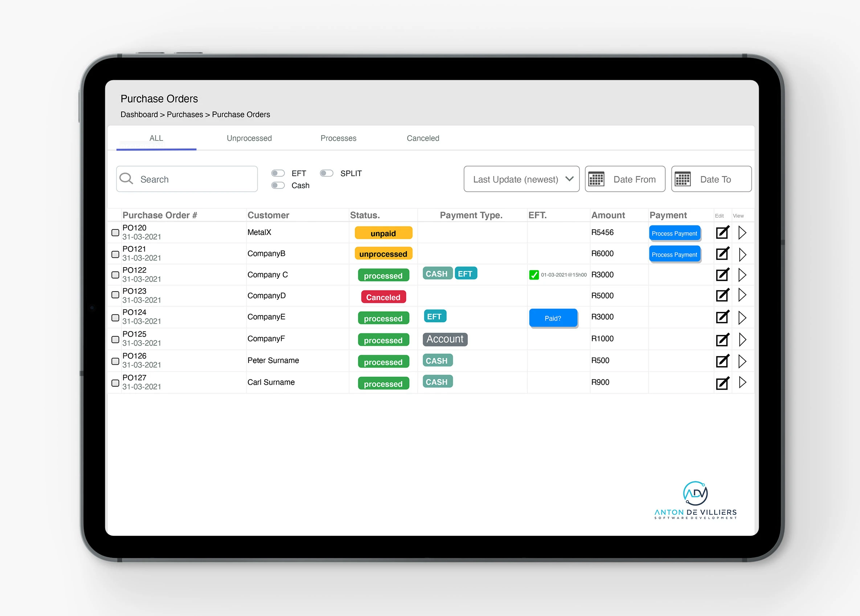Click the Date From calendar icon
860x616 pixels.
click(x=596, y=179)
